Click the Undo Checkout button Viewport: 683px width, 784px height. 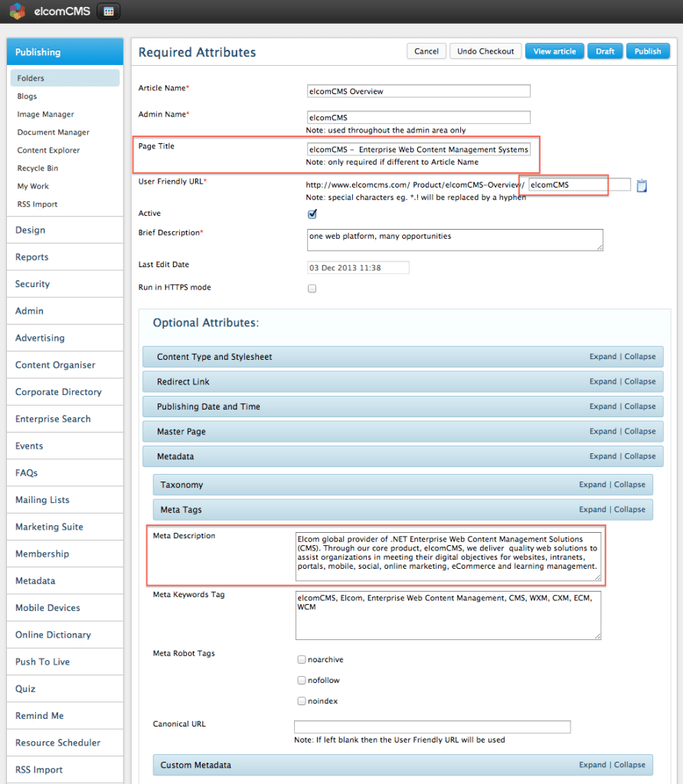[485, 51]
